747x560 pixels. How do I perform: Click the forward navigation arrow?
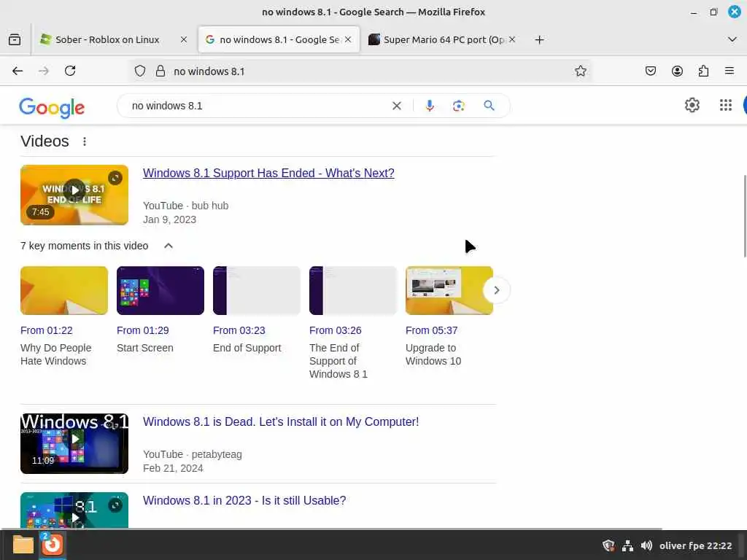(x=43, y=71)
